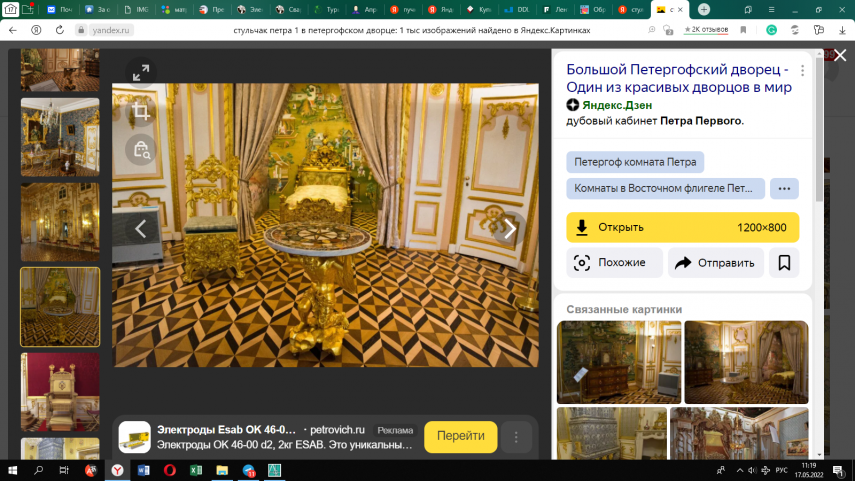Launch Excel from the Windows taskbar
Viewport: 855px width, 481px height.
196,470
